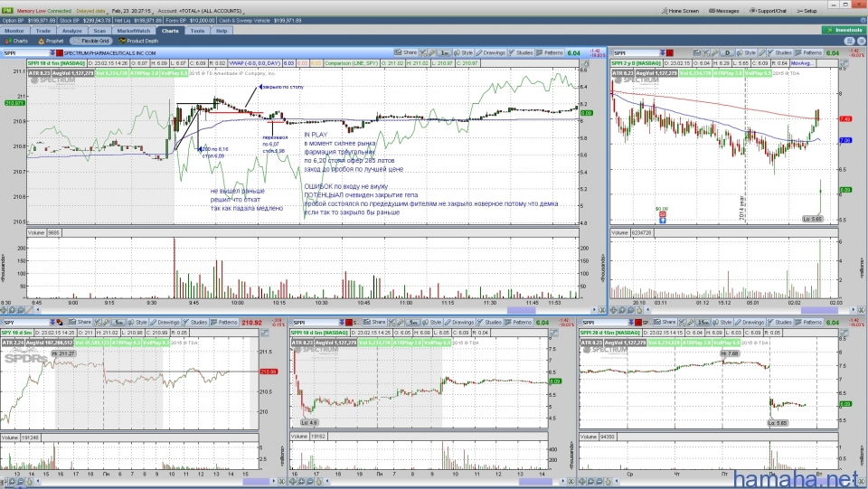The width and height of the screenshot is (868, 489).
Task: Open Style menu in SPPI 15m chart
Action: 722,322
